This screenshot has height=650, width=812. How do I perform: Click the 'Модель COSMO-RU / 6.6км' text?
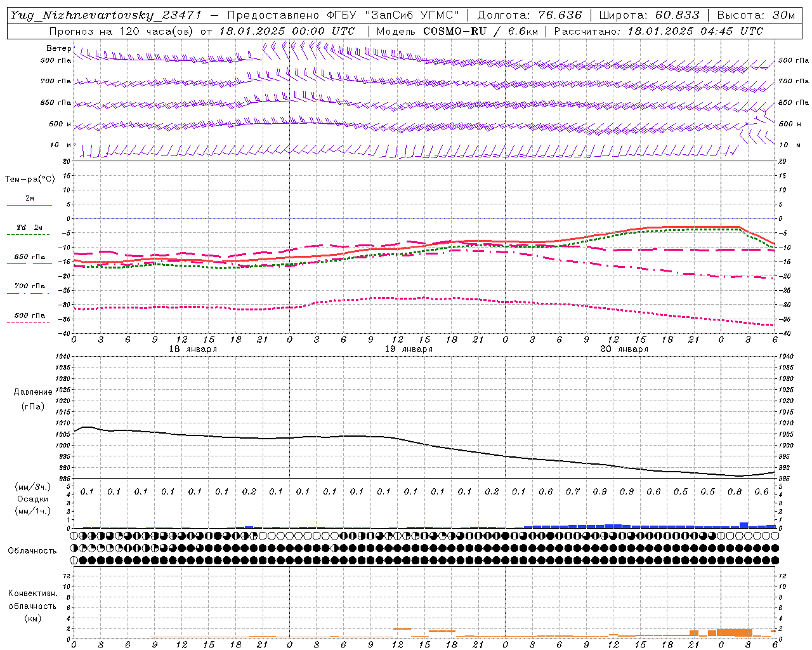pyautogui.click(x=457, y=31)
